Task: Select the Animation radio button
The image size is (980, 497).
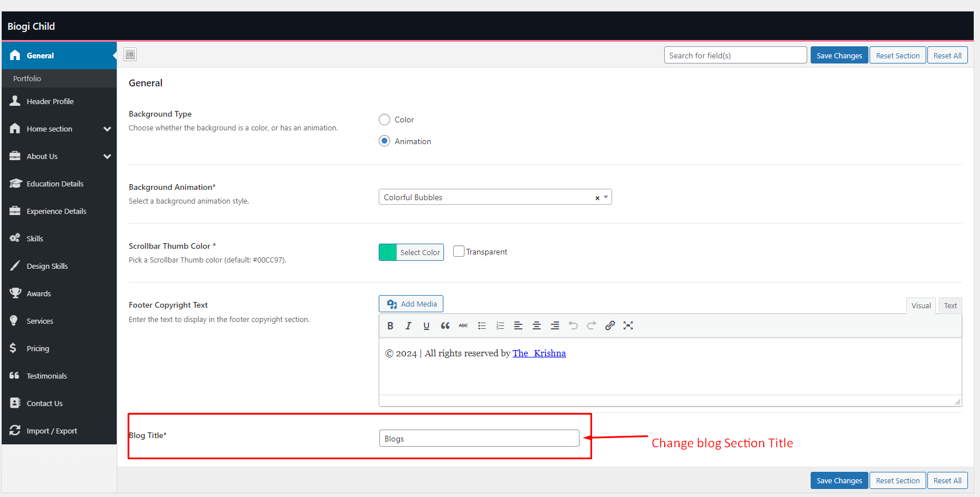Action: pyautogui.click(x=384, y=141)
